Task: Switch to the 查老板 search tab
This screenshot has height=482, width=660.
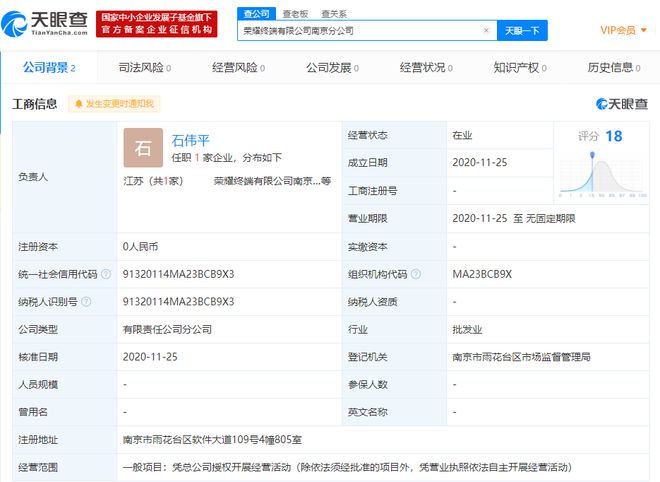Action: point(295,13)
